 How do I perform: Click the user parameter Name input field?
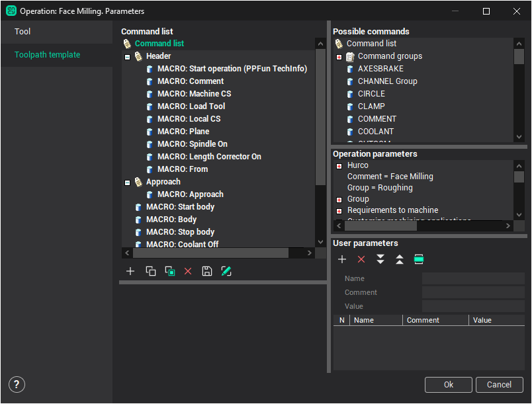pyautogui.click(x=472, y=278)
